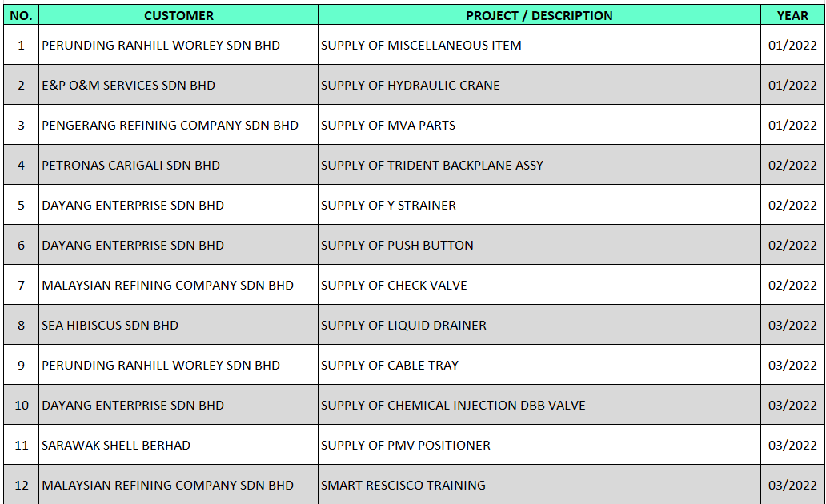Click PERUNDING RANHILL WORLEY in row 1

pos(161,46)
